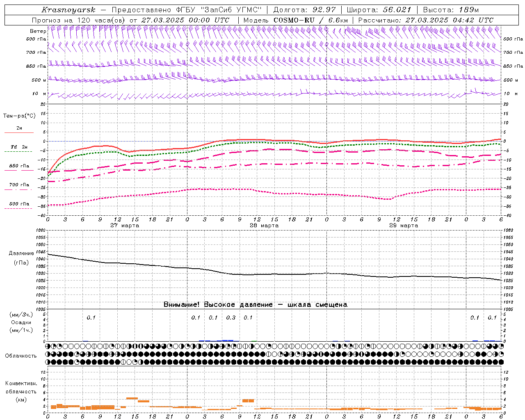525x420 pixels.
Task: Click the '850 гПа' temperature legend entry
Action: [x=19, y=166]
